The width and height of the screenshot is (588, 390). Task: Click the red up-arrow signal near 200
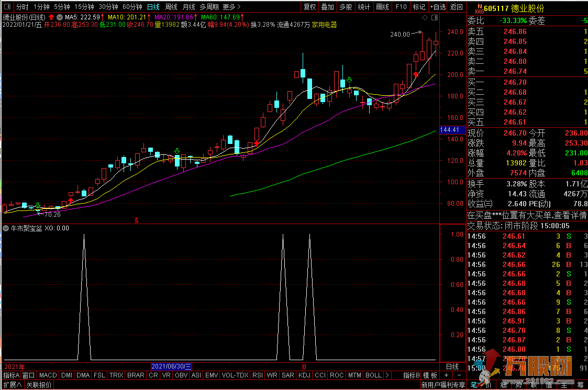pyautogui.click(x=415, y=75)
